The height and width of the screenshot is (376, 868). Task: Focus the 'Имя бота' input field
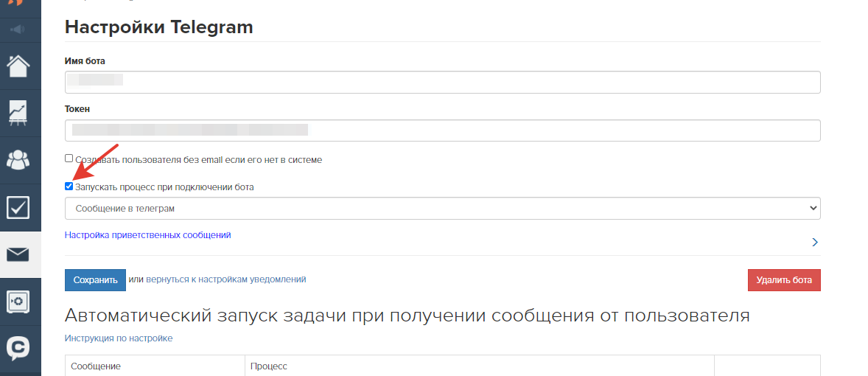[442, 82]
